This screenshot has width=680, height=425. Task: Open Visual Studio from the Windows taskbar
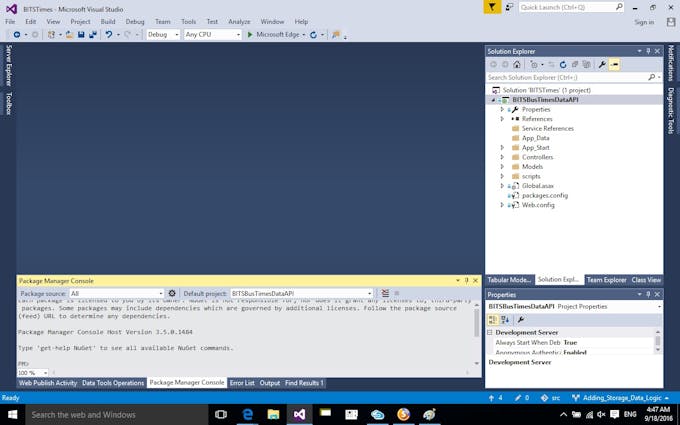(x=298, y=414)
